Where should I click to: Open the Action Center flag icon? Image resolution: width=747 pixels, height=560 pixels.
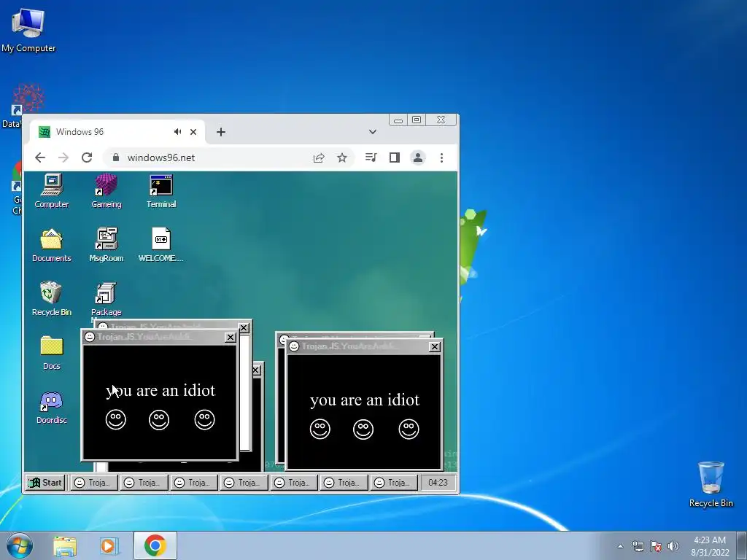point(656,546)
